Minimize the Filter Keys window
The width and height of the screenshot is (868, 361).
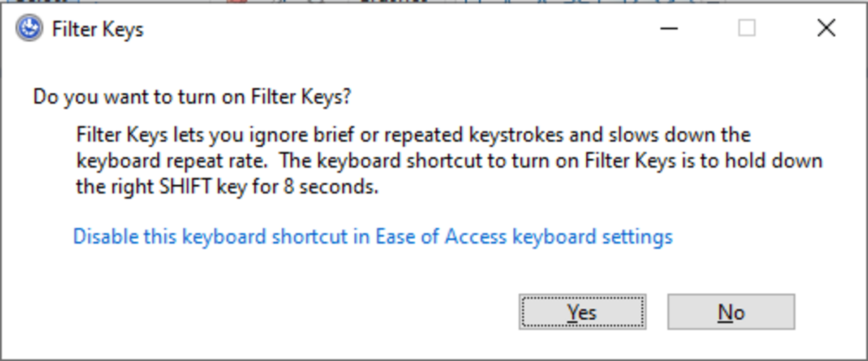coord(669,29)
